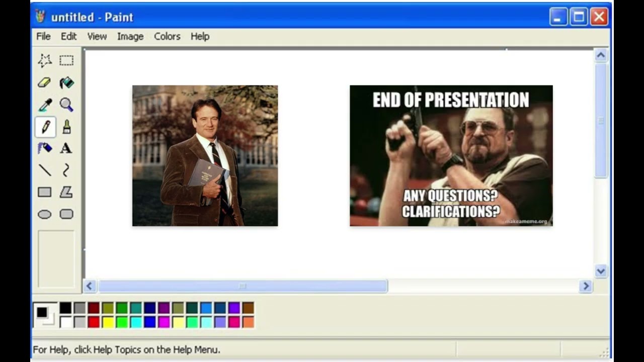Open the File menu
Image resolution: width=644 pixels, height=362 pixels.
click(x=43, y=36)
